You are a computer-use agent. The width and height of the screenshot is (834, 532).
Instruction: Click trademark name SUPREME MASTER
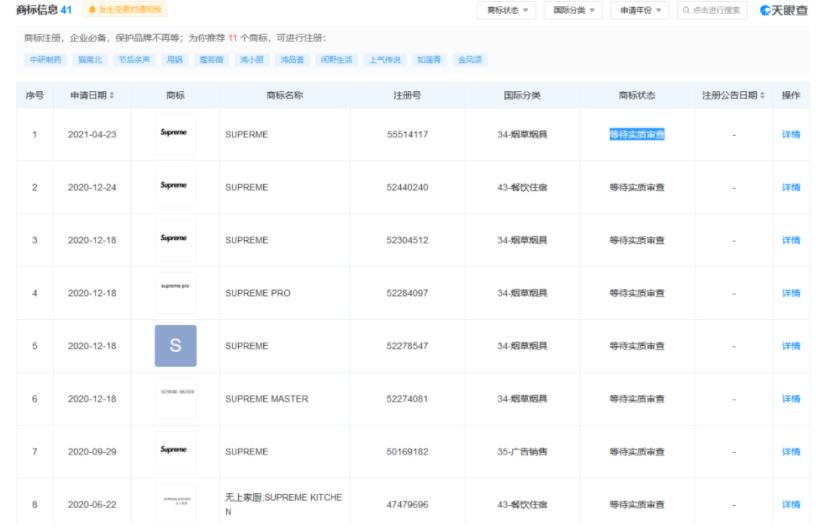coord(266,398)
